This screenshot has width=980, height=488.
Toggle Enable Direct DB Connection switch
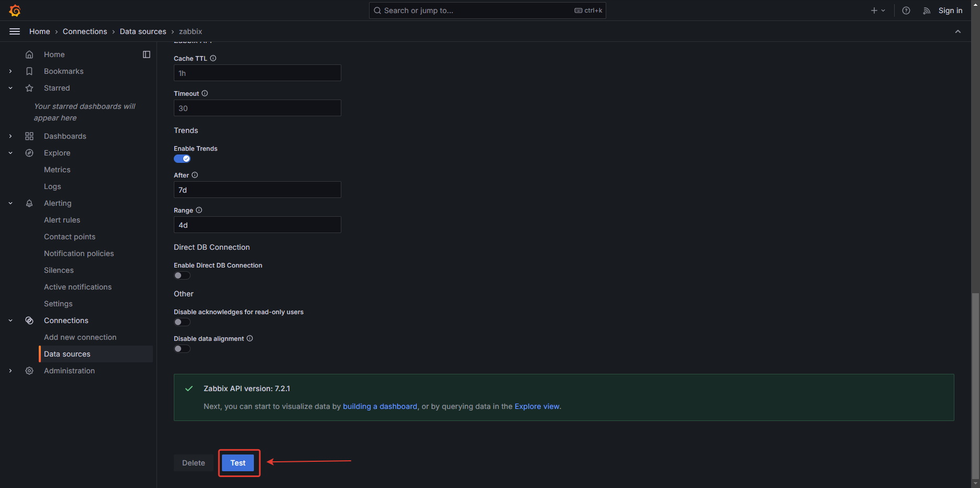tap(182, 275)
